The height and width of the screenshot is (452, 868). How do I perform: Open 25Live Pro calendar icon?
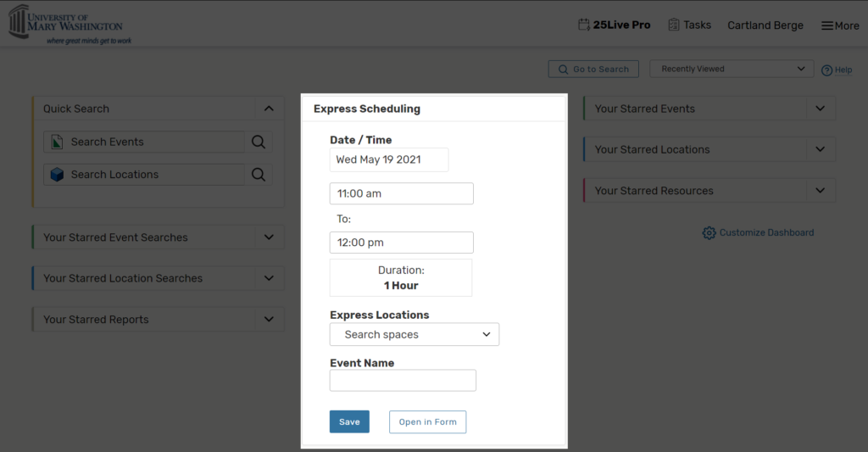[x=583, y=25]
